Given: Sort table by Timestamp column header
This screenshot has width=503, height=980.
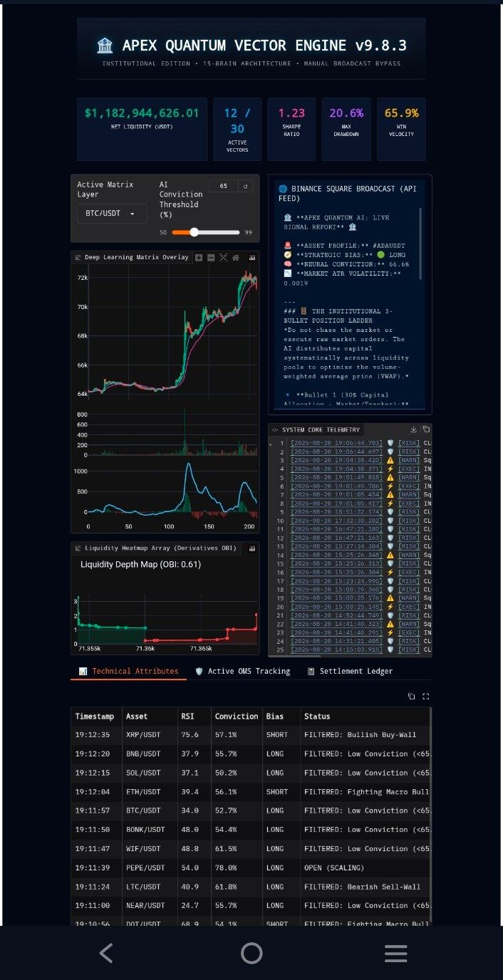Looking at the screenshot, I should [x=95, y=716].
